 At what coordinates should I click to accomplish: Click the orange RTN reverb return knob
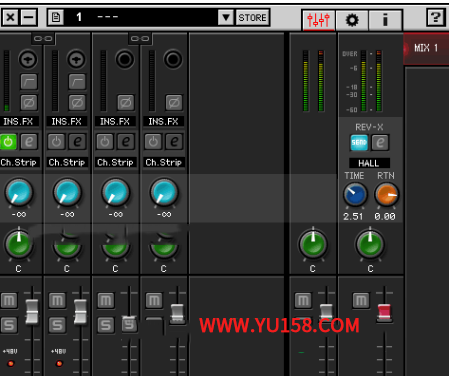pyautogui.click(x=387, y=194)
